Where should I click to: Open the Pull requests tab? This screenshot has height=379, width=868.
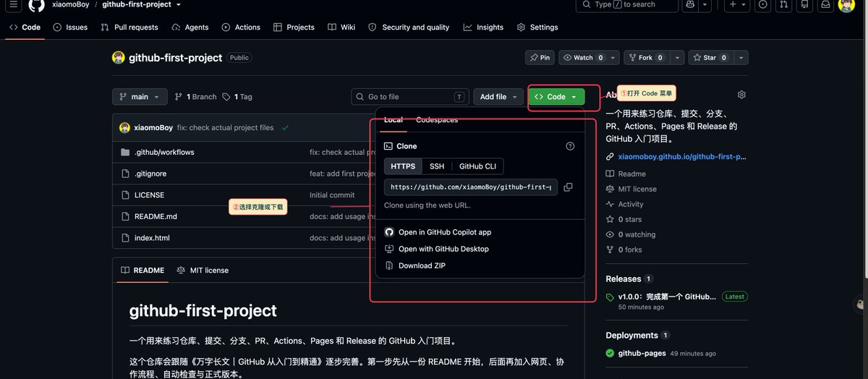pyautogui.click(x=129, y=27)
